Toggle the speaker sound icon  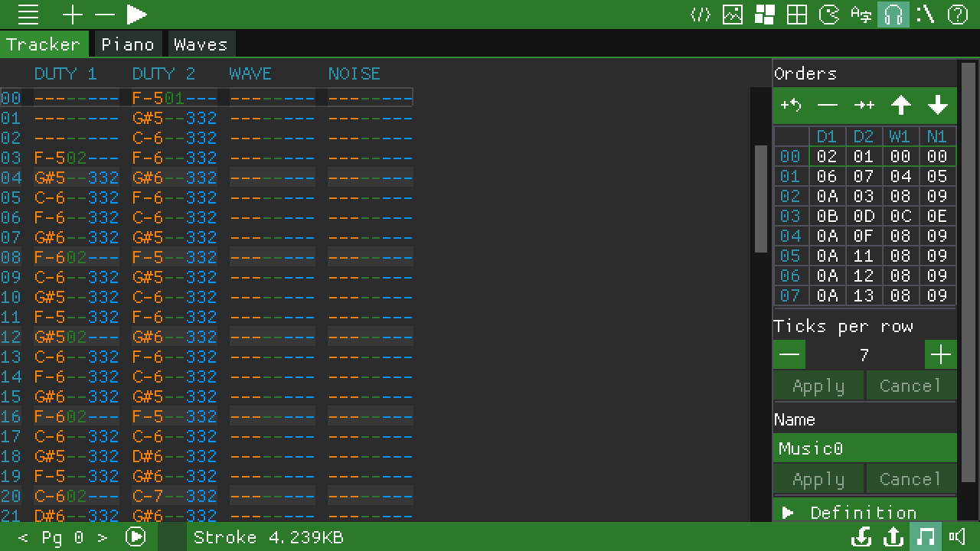coord(958,537)
